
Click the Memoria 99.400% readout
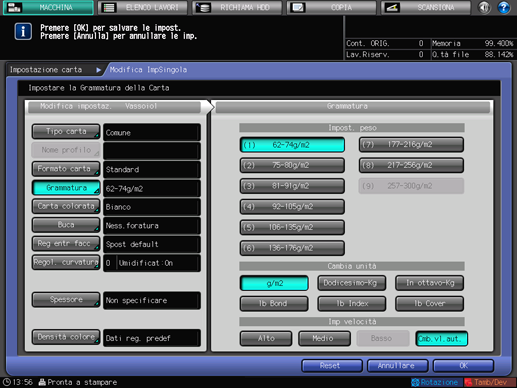(x=473, y=43)
